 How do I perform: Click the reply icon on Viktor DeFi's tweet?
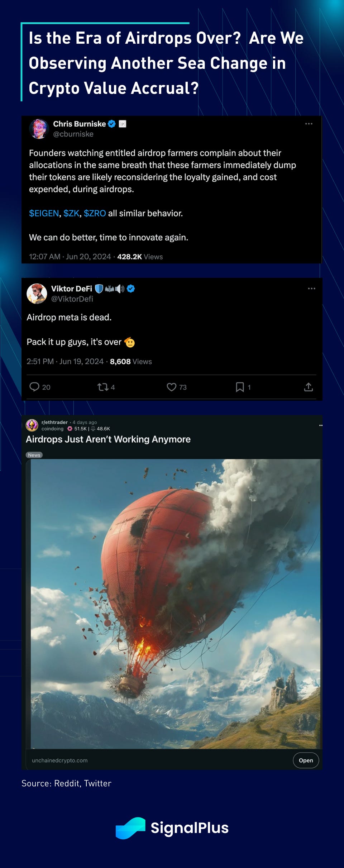[x=34, y=387]
